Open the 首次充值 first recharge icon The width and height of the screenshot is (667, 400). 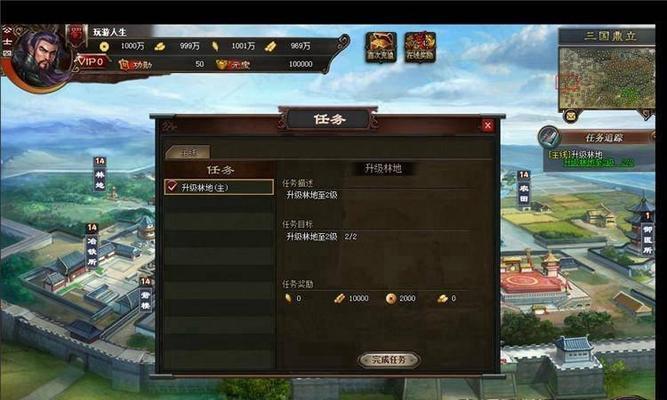pyautogui.click(x=381, y=47)
